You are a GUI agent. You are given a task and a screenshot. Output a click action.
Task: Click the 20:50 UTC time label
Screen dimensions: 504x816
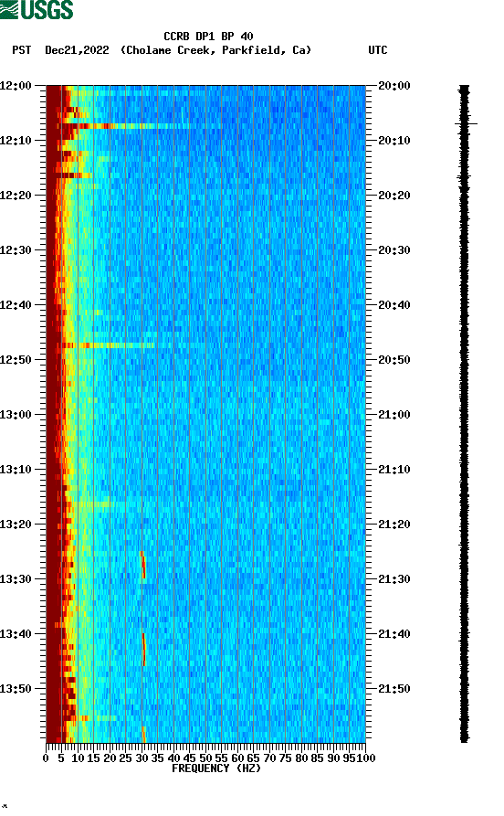coord(394,360)
